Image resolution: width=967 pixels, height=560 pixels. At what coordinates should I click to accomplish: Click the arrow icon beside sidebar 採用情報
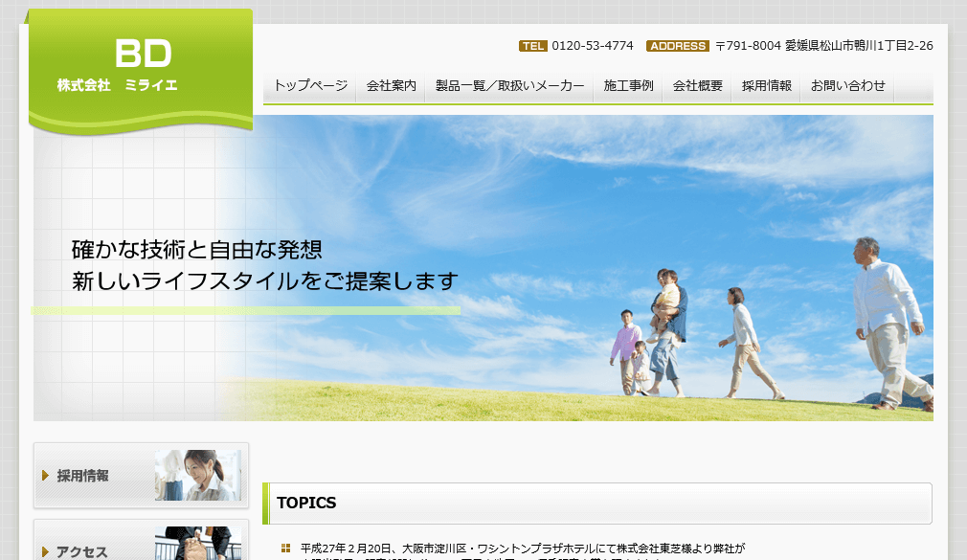click(46, 476)
